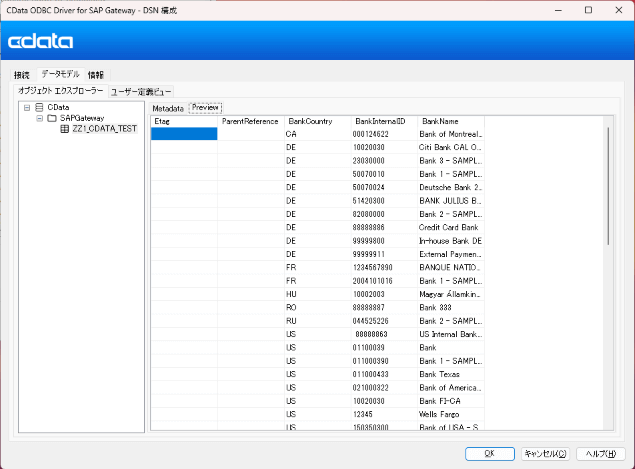635x469 pixels.
Task: Select cell 'Bank Texas'
Action: point(451,375)
